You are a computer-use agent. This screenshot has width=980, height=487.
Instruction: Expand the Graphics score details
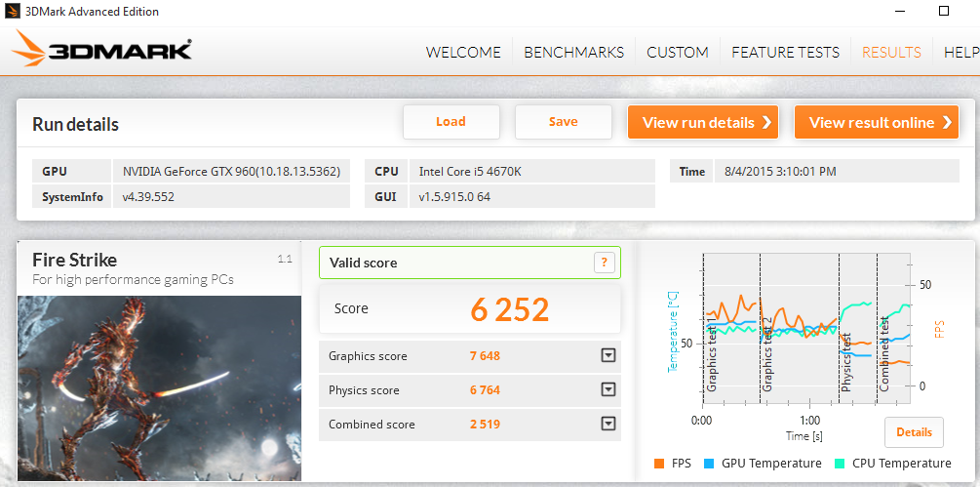(608, 355)
